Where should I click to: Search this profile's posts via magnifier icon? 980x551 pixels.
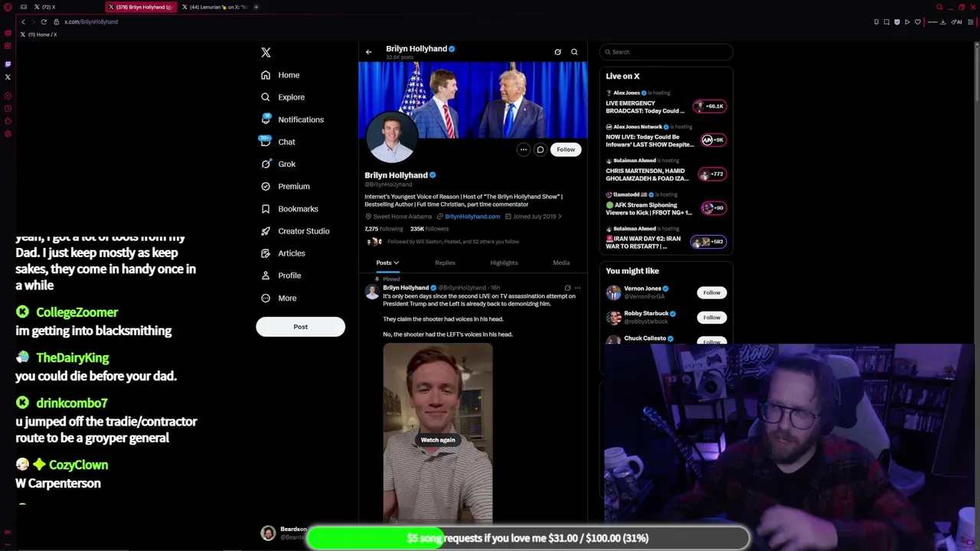[x=574, y=52]
